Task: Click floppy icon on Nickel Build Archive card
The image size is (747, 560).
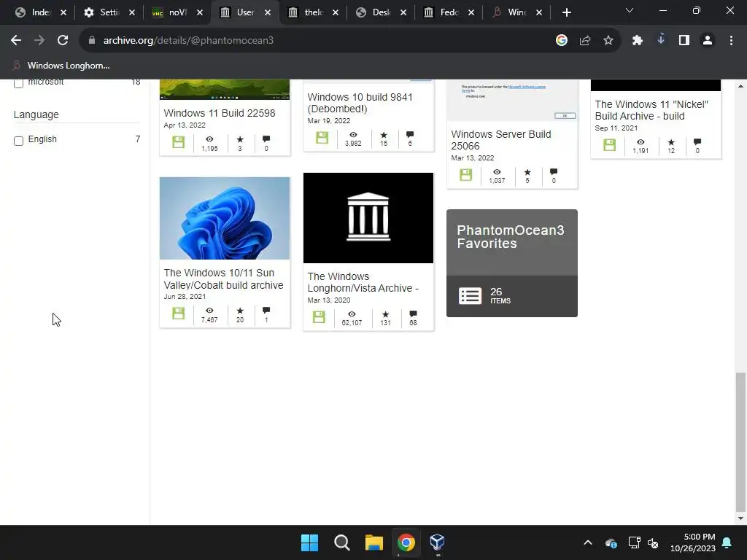Action: 609,145
